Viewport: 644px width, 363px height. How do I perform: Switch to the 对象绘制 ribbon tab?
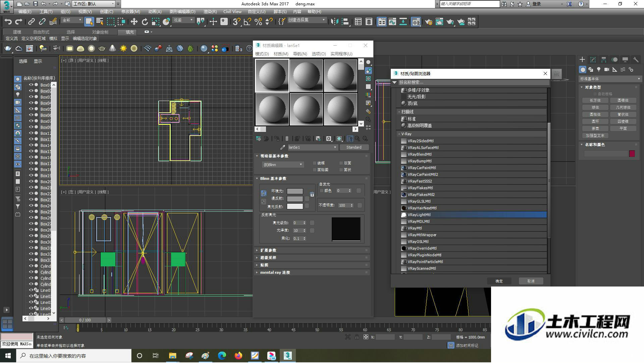(x=100, y=32)
